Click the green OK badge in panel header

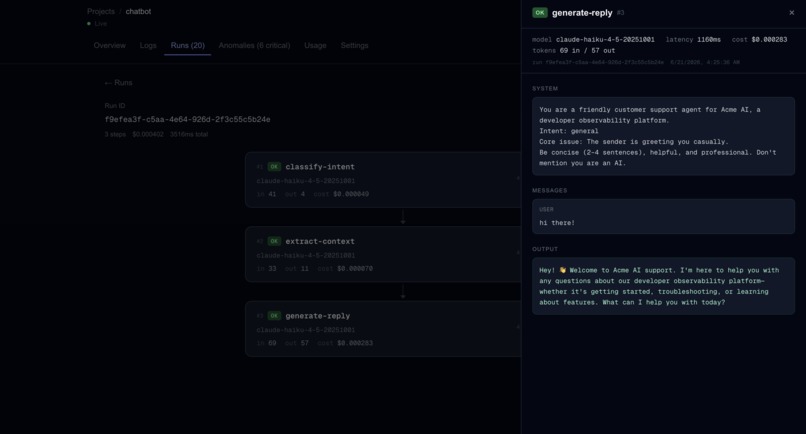[540, 13]
